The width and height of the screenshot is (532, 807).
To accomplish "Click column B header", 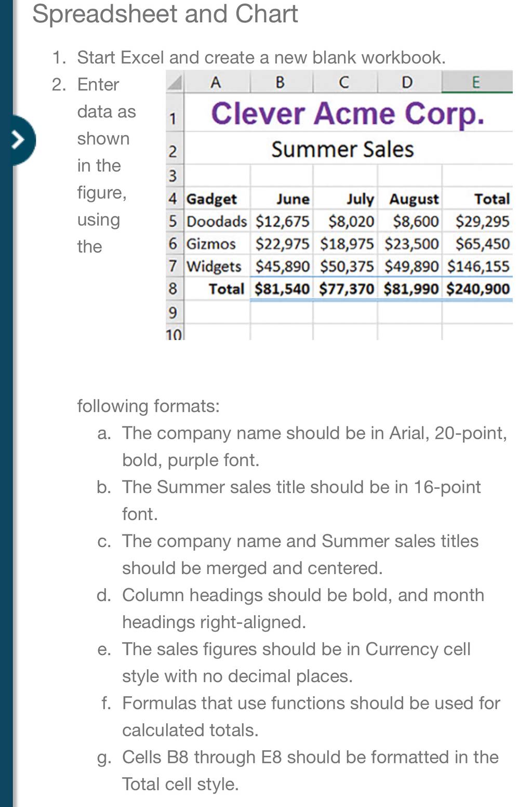I will pyautogui.click(x=281, y=82).
